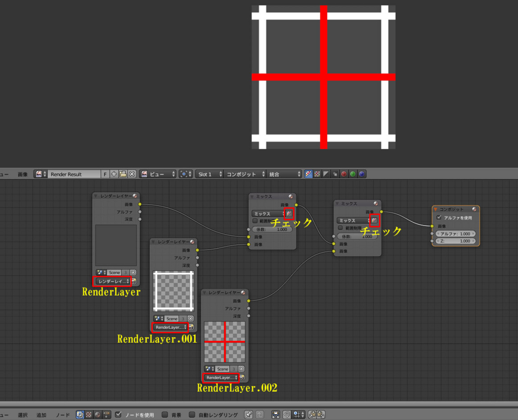The height and width of the screenshot is (420, 518).
Task: Toggle 範囲制限 on second ミックス node
Action: 340,228
